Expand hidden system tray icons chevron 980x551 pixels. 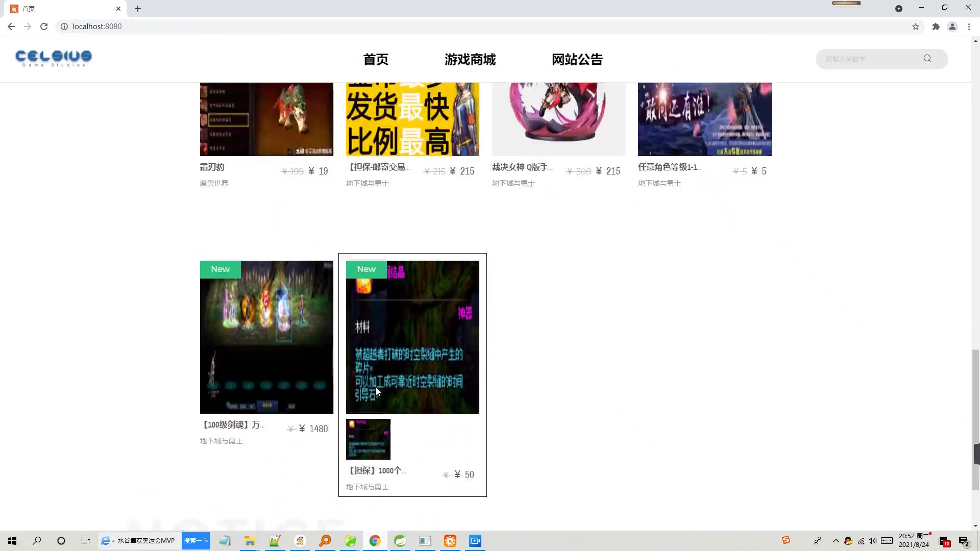pyautogui.click(x=836, y=541)
